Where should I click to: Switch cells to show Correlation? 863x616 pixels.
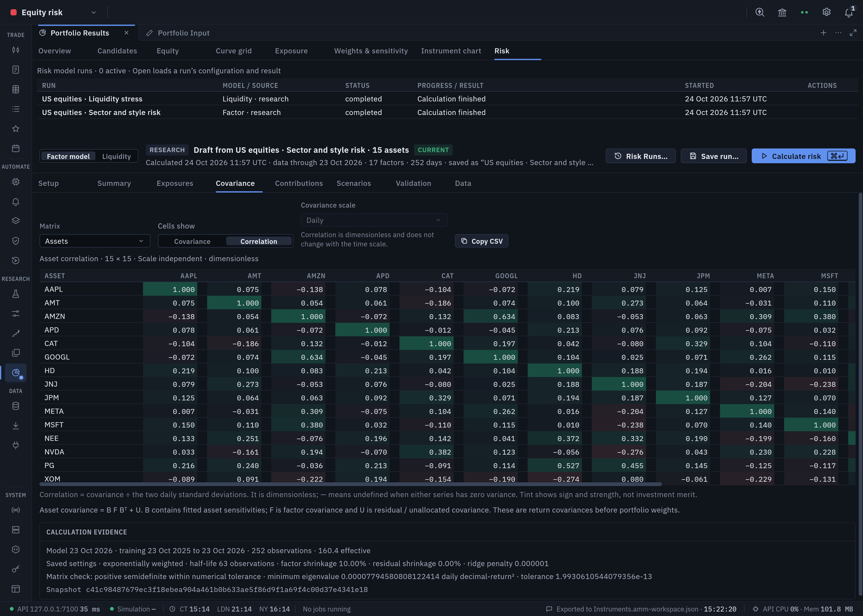(x=259, y=241)
